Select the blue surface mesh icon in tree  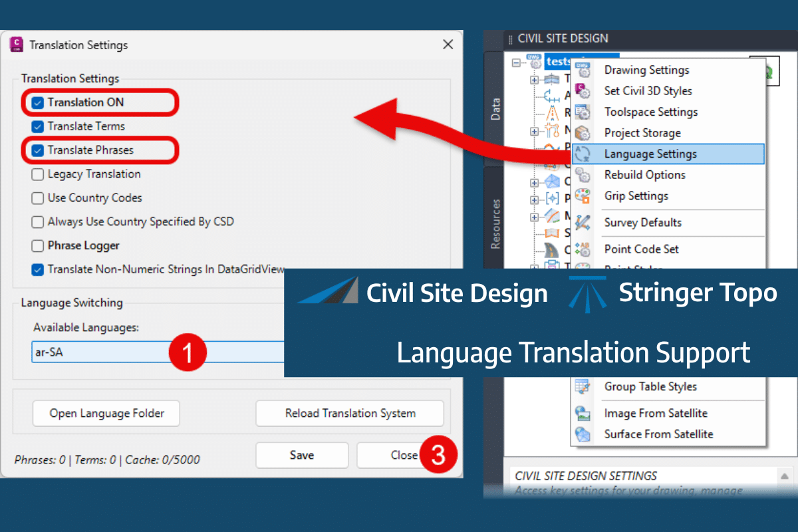[x=553, y=182]
